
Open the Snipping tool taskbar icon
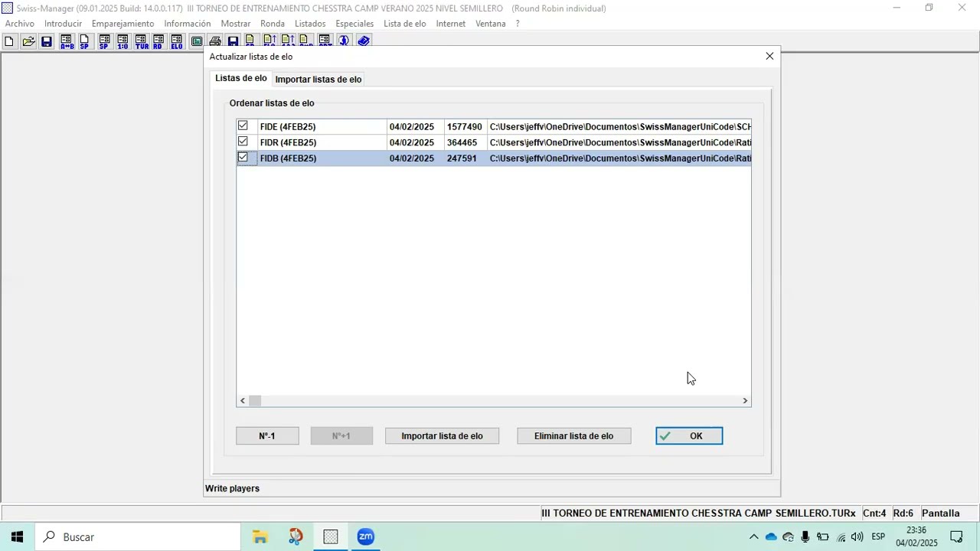[x=296, y=537]
